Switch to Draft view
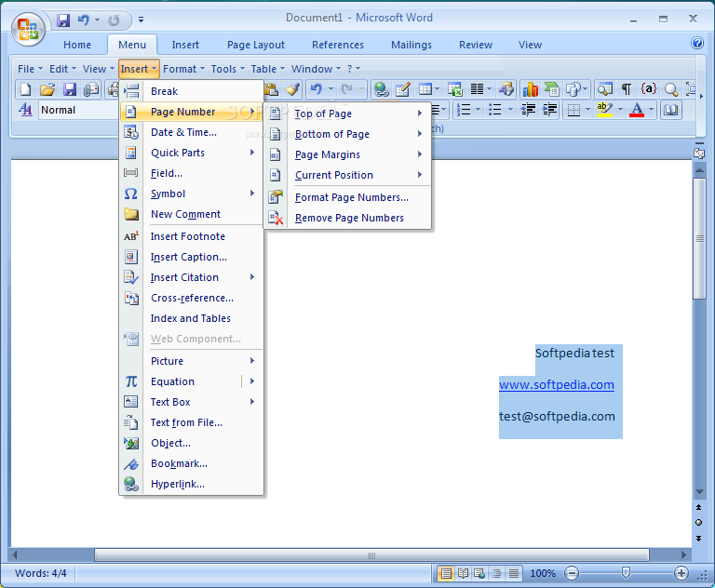 (514, 573)
